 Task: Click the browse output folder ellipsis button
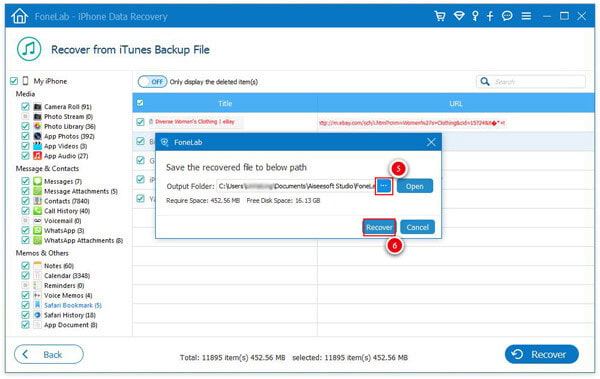383,186
